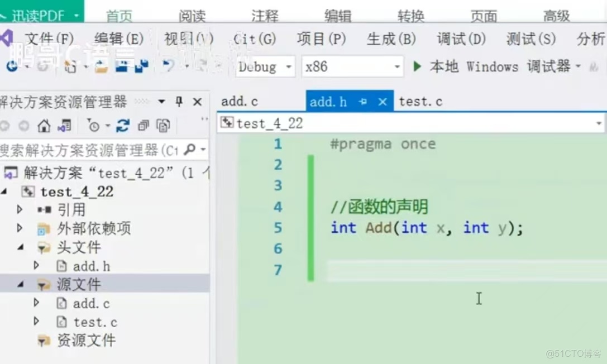Toggle auto-hide with the Solution Explorer pushpin

point(179,102)
